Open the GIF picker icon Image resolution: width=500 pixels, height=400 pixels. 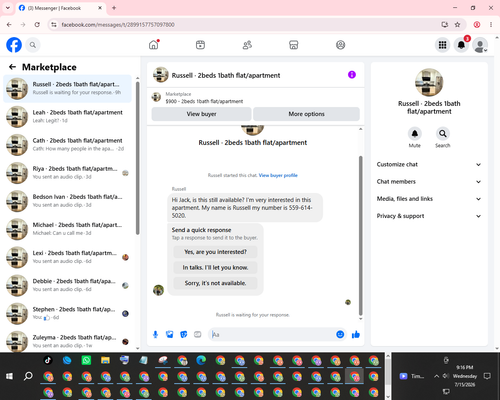click(x=198, y=334)
